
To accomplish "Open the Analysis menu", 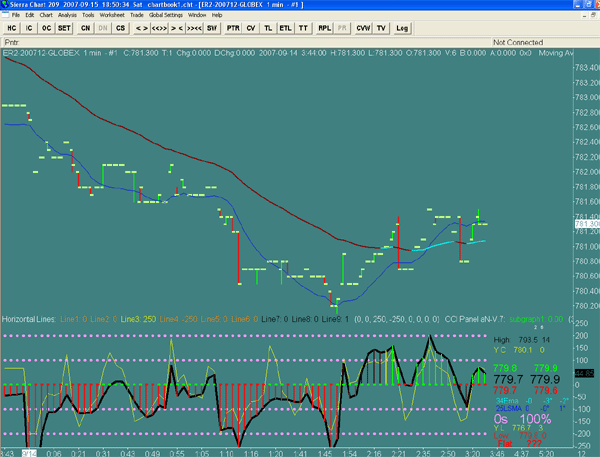I will tap(67, 15).
